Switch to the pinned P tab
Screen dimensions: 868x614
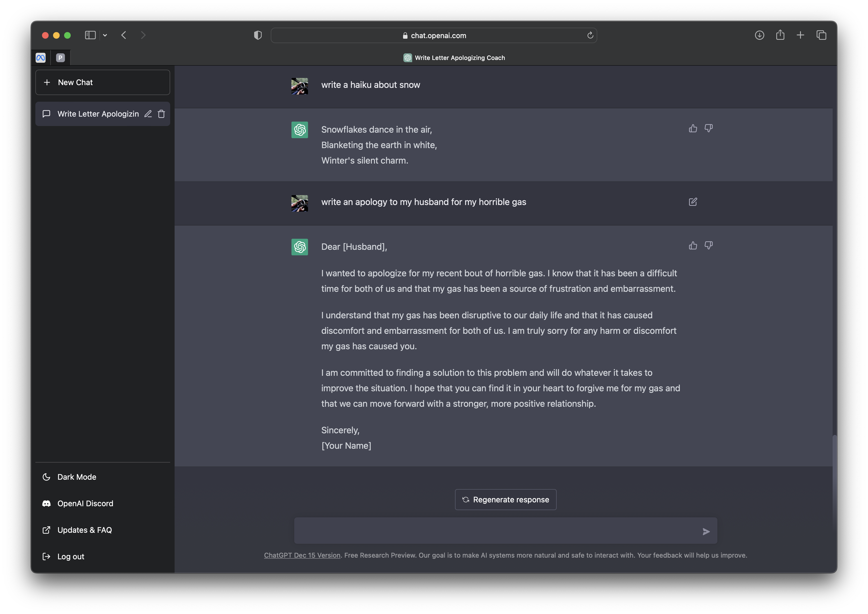pos(61,57)
